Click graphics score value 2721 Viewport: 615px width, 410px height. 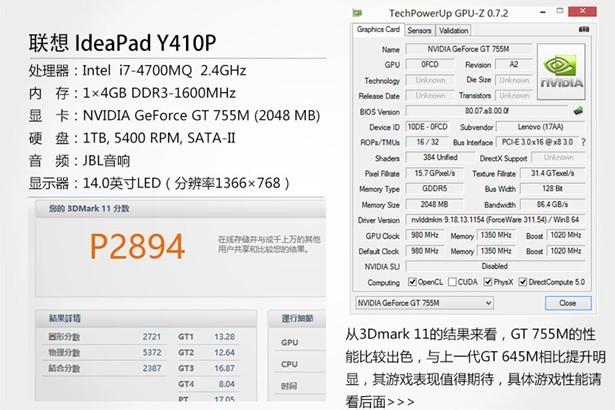(152, 337)
